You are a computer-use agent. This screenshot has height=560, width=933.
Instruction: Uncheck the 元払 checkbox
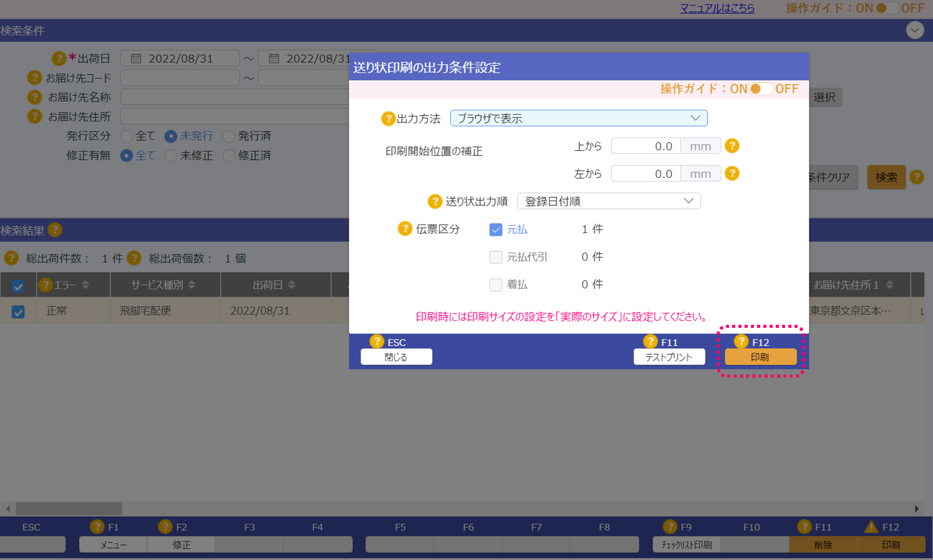(495, 230)
